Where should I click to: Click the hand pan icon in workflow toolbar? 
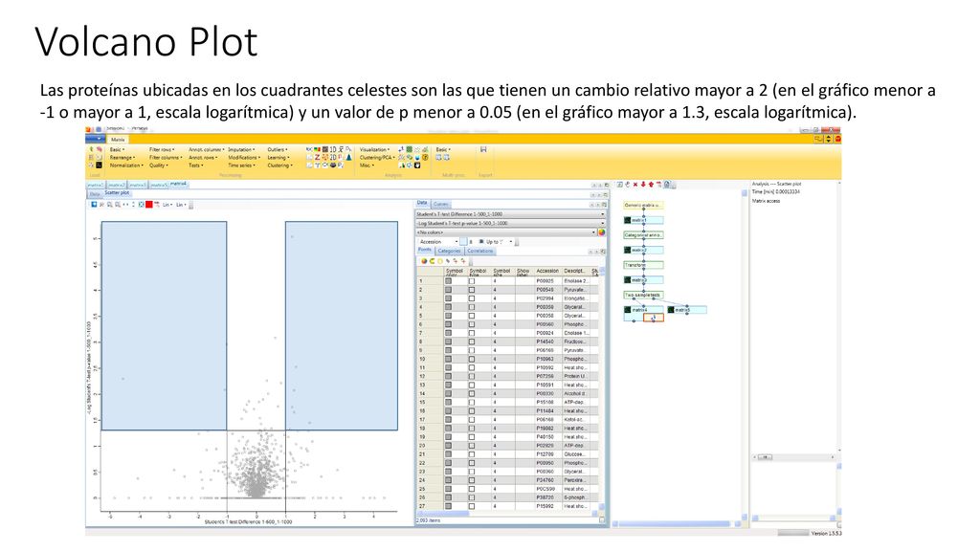[x=628, y=185]
